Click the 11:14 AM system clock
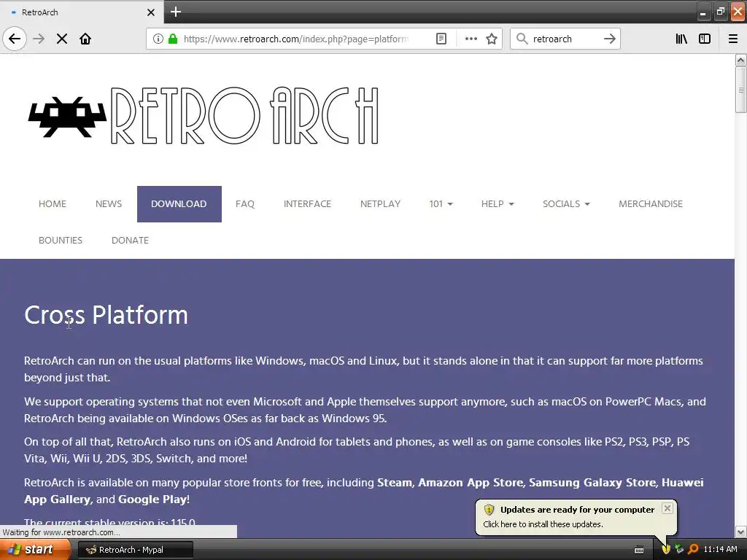747x560 pixels. pos(720,550)
